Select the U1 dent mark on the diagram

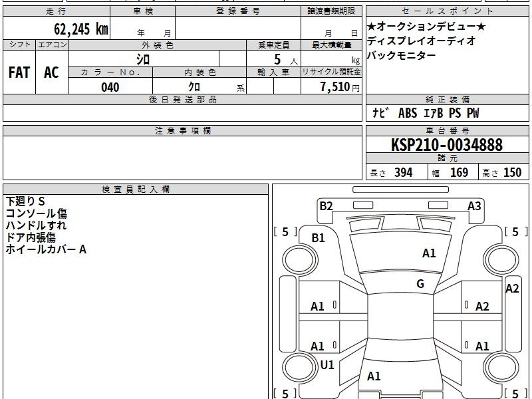point(327,364)
